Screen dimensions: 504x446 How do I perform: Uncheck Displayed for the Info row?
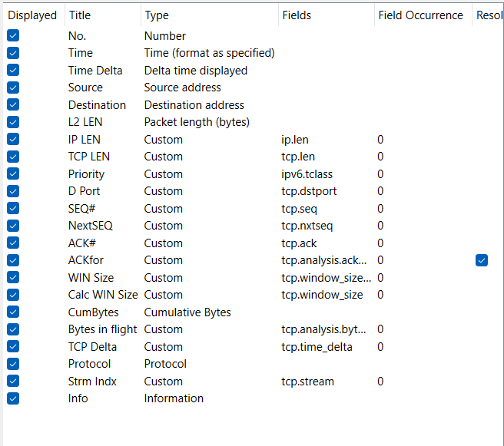pyautogui.click(x=13, y=398)
